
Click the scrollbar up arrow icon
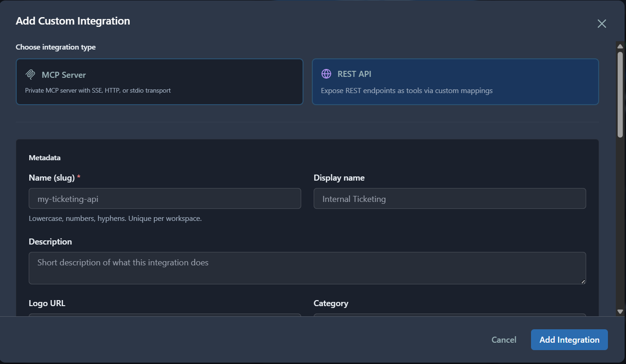pos(620,46)
